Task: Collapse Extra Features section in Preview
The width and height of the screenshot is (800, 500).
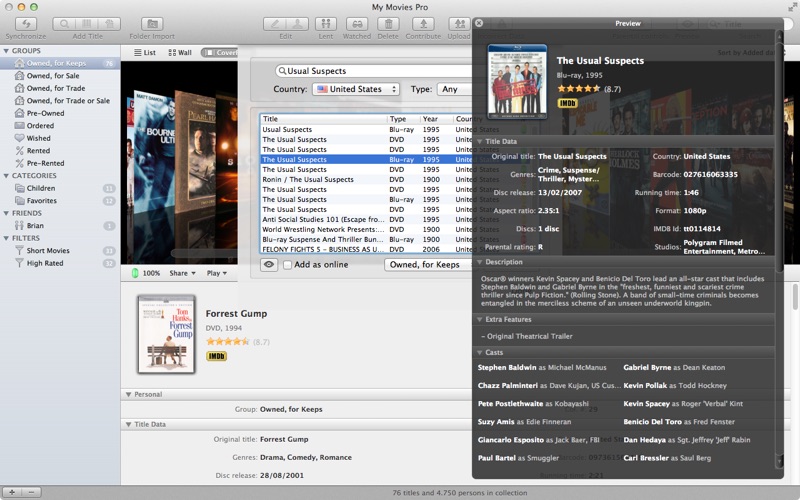Action: coord(480,319)
